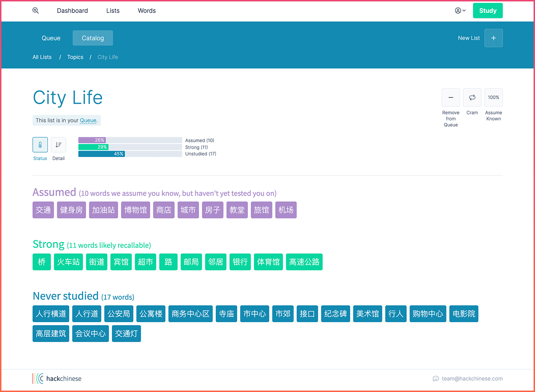The image size is (535, 392).
Task: Click the Cram repeat icon
Action: [x=472, y=98]
